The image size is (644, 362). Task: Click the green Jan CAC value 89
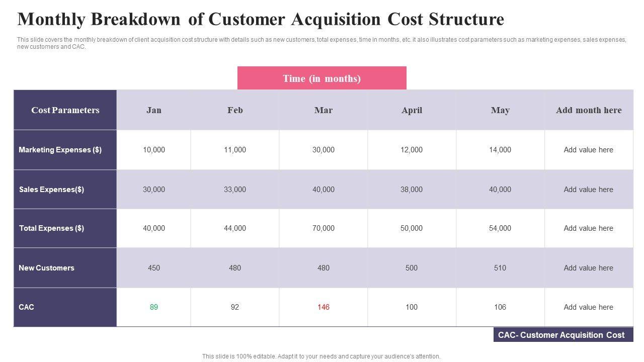tap(154, 307)
